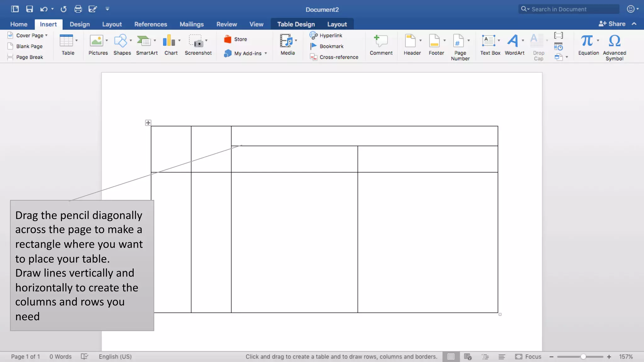Image resolution: width=644 pixels, height=362 pixels.
Task: Open the Header dropdown arrow
Action: (420, 41)
